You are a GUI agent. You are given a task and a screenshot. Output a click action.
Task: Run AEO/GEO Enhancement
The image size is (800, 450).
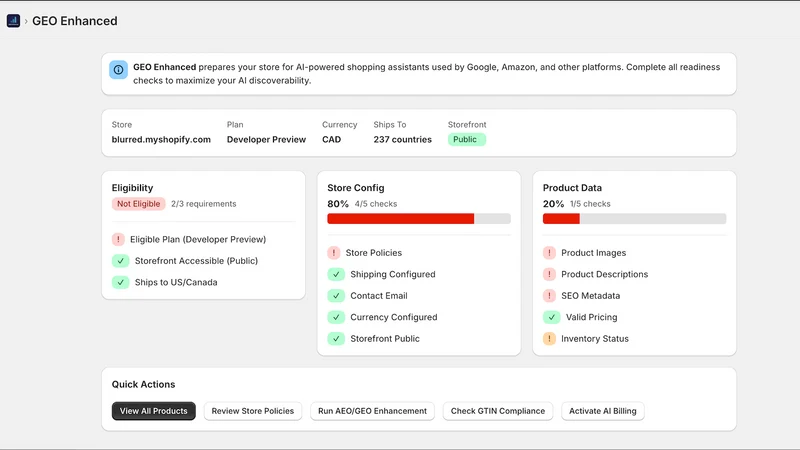click(x=372, y=411)
